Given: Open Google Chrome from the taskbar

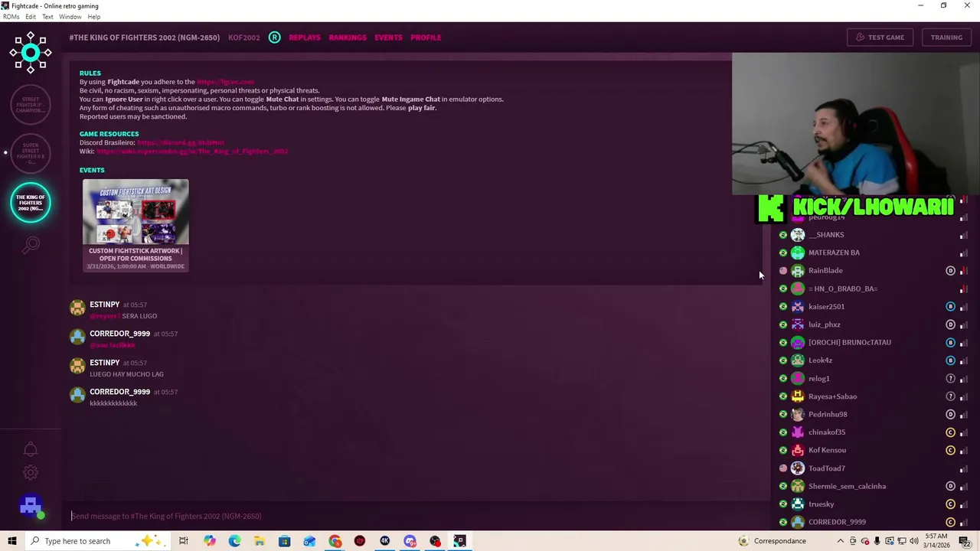Looking at the screenshot, I should click(x=335, y=541).
